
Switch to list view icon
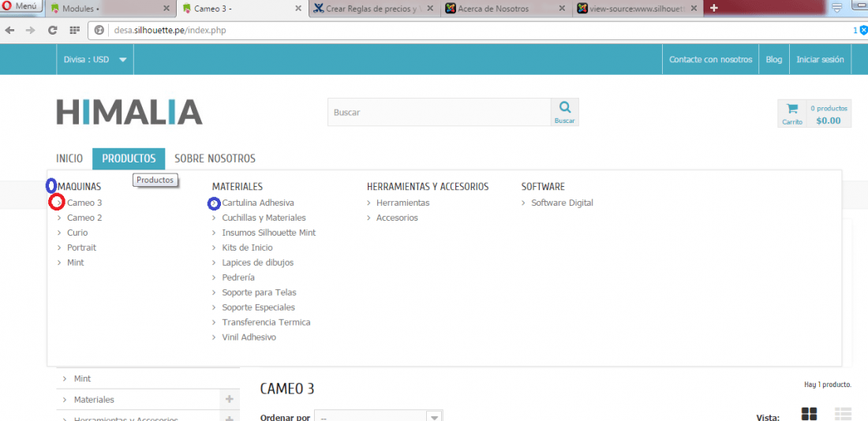point(843,415)
